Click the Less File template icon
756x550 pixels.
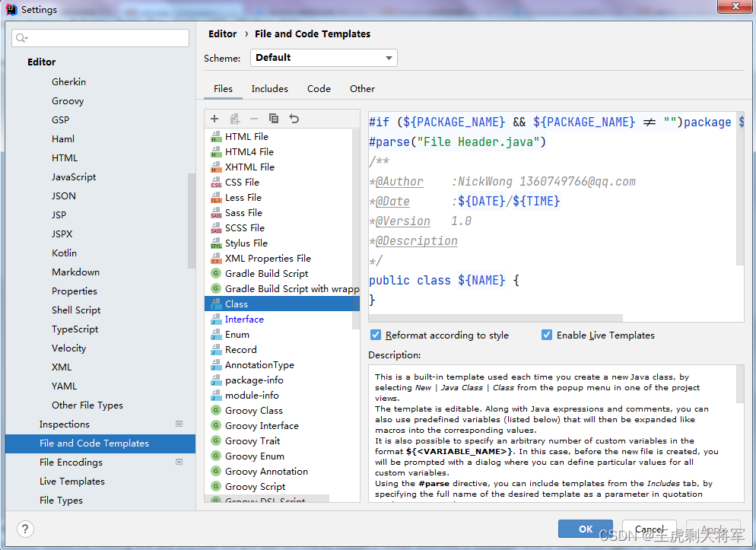(216, 198)
